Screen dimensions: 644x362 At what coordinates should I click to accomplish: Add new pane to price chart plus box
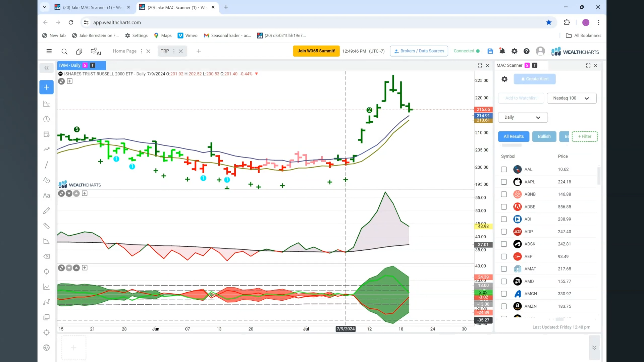[x=70, y=81]
